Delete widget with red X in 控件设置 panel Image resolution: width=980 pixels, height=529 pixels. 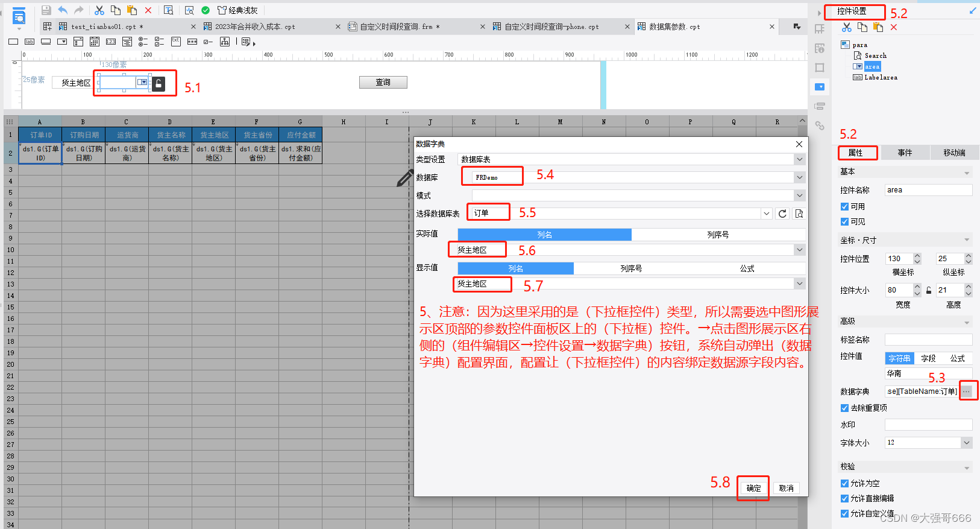coord(894,27)
